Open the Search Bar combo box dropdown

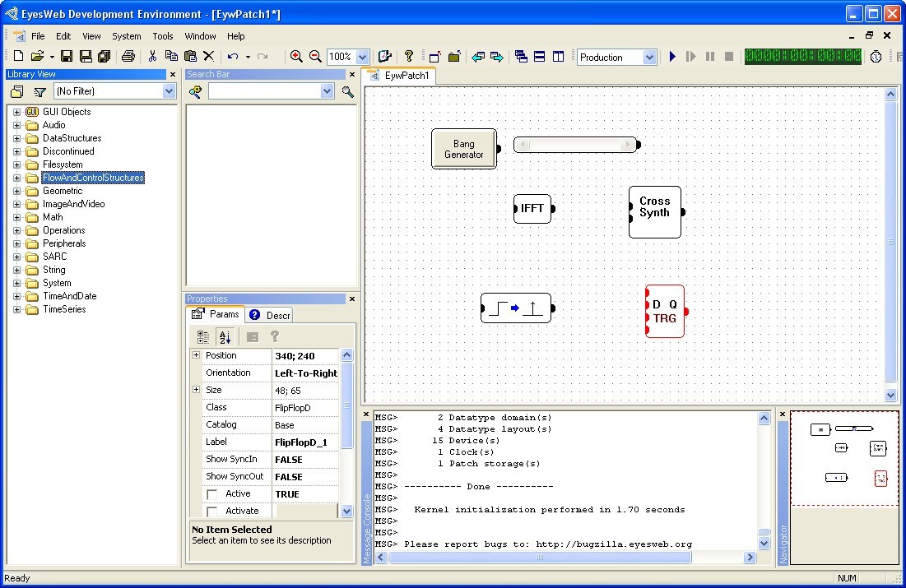pos(327,90)
